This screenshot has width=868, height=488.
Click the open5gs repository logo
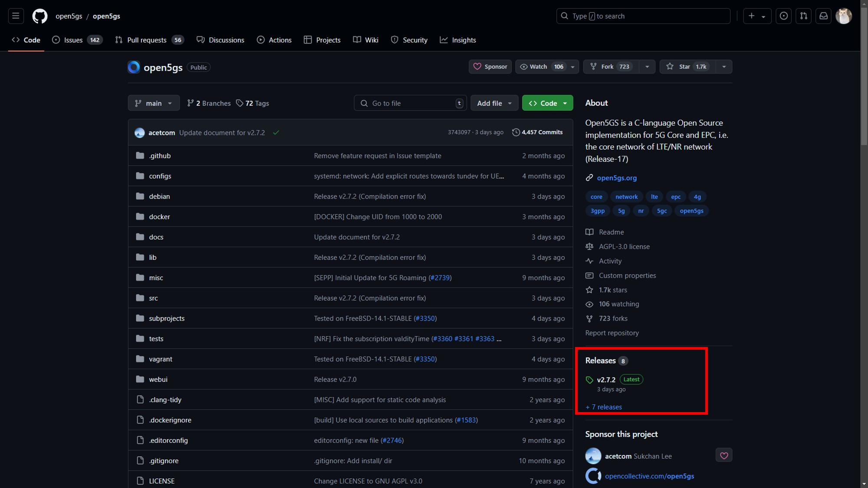click(134, 67)
